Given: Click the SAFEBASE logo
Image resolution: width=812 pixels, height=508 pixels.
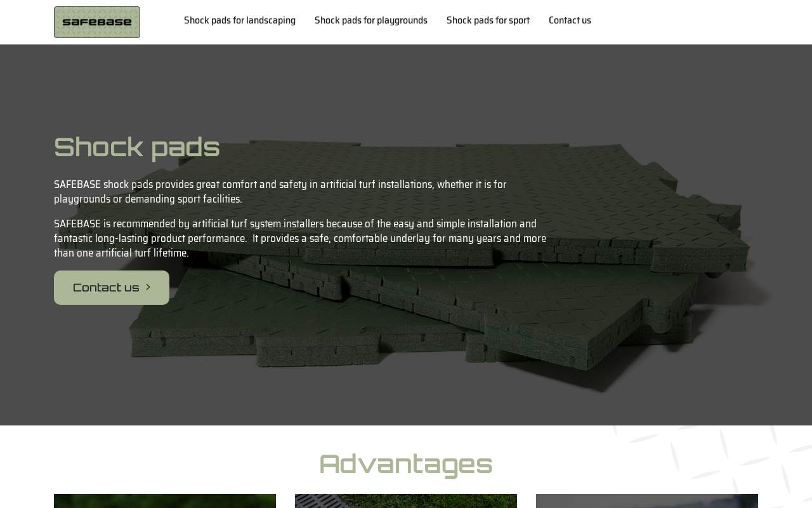Looking at the screenshot, I should 97,22.
